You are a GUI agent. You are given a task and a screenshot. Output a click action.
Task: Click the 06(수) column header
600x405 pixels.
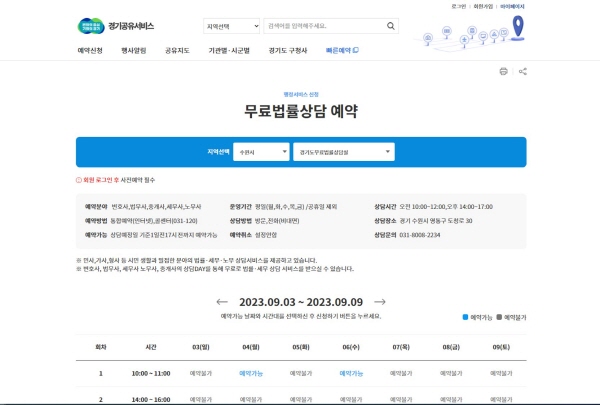tap(351, 347)
